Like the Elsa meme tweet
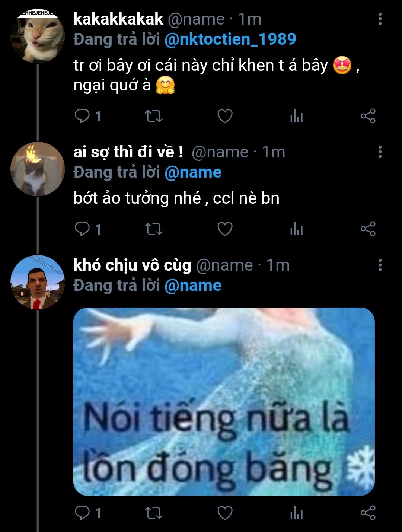Screen dimensions: 402x532 (225, 513)
